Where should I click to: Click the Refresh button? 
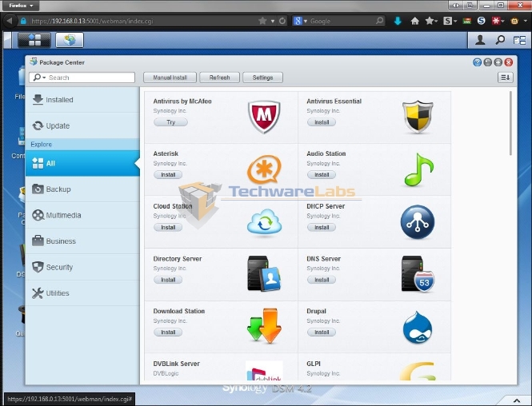(x=219, y=78)
